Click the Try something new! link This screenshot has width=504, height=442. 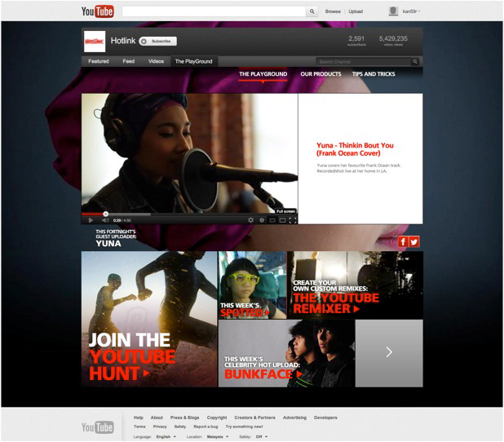(x=245, y=427)
